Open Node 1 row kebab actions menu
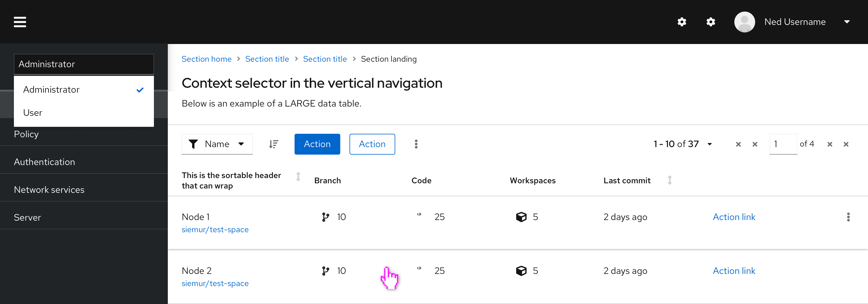Screen dimensions: 868x304 (x=848, y=217)
